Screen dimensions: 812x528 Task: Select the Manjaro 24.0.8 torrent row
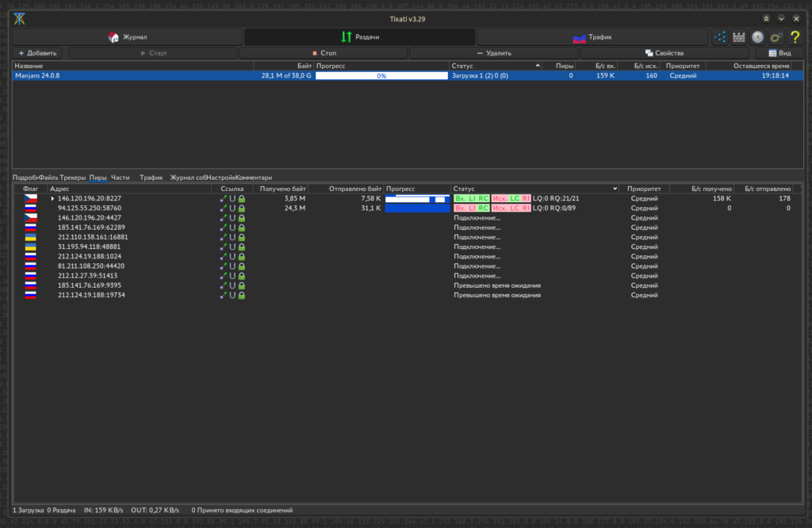coord(408,75)
